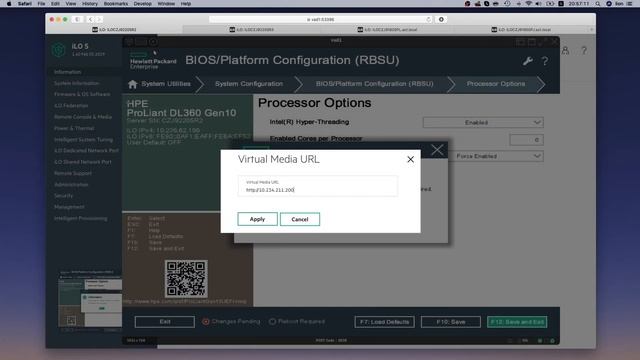Open Remote Console & Media sidebar item
The image size is (640, 360).
coord(83,117)
